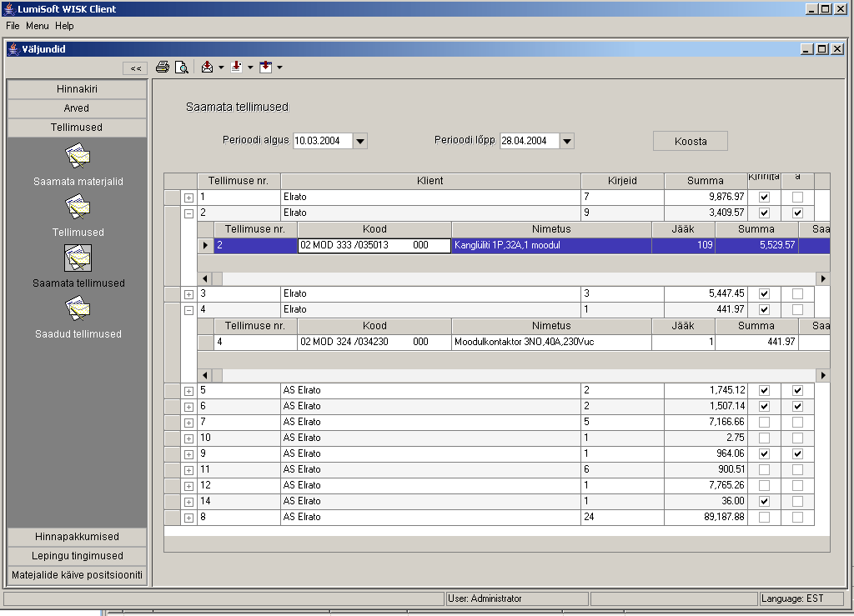854x616 pixels.
Task: Switch to the Hinnakiri sidebar tab
Action: pos(77,88)
